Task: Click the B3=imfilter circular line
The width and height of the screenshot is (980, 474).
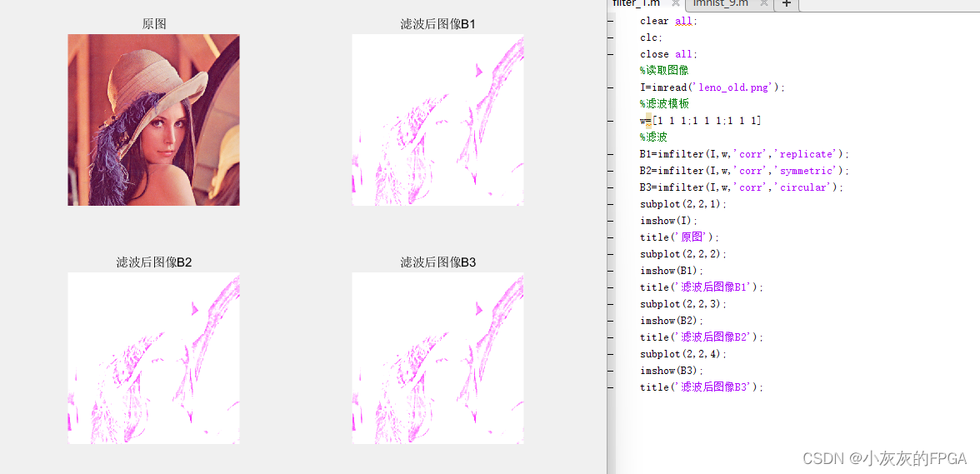Action: coord(742,187)
